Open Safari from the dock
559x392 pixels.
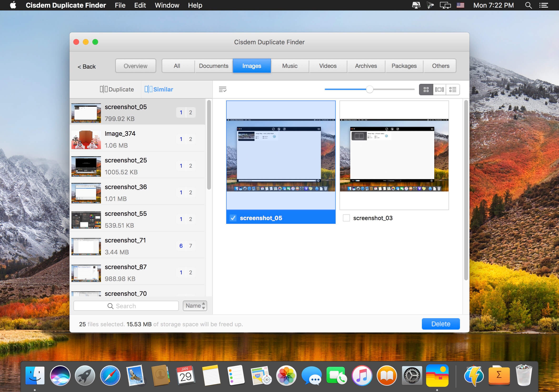pos(110,375)
